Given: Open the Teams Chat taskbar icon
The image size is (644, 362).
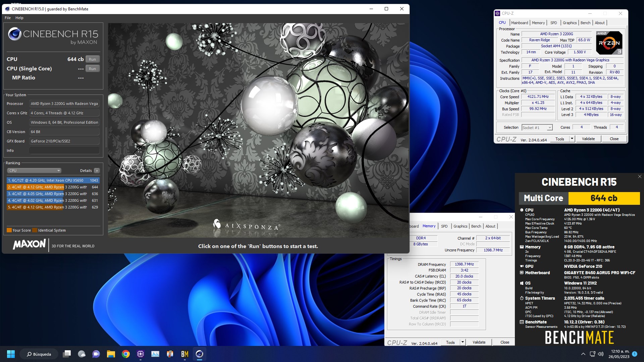Looking at the screenshot, I should (x=96, y=354).
